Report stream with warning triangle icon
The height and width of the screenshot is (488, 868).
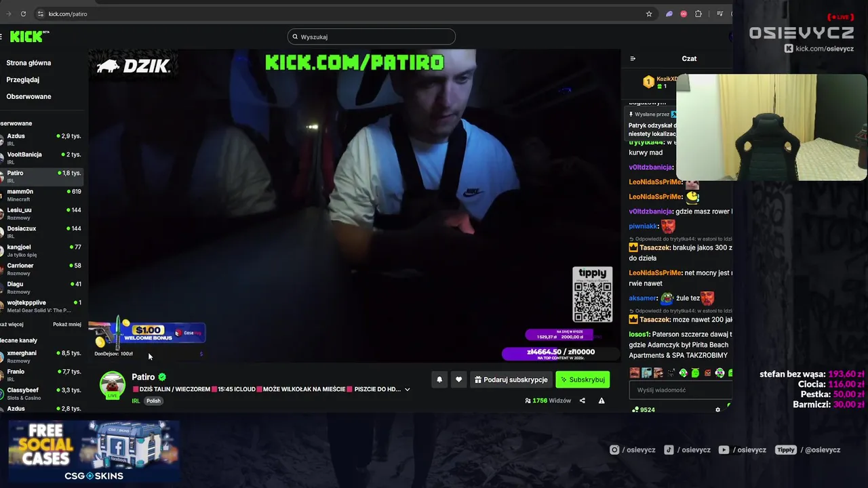(x=601, y=401)
